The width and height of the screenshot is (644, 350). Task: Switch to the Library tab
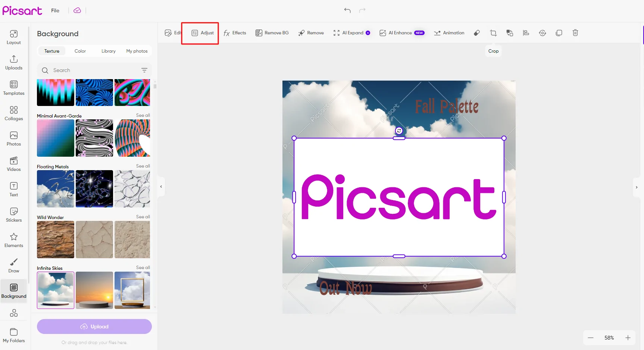point(109,51)
